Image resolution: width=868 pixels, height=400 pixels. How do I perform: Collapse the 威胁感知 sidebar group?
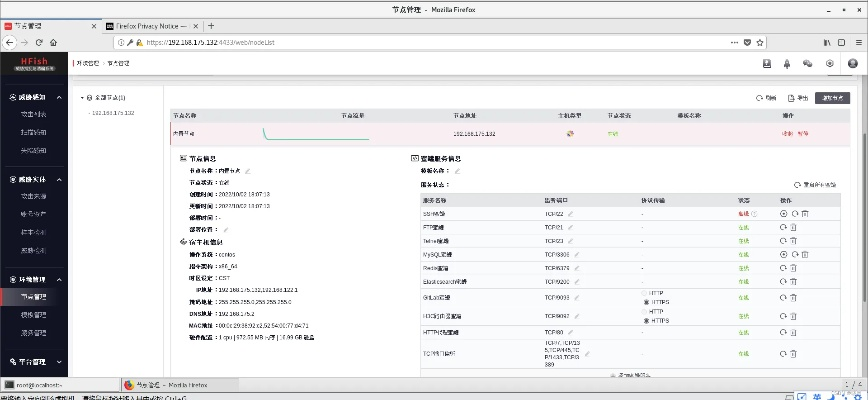[59, 97]
